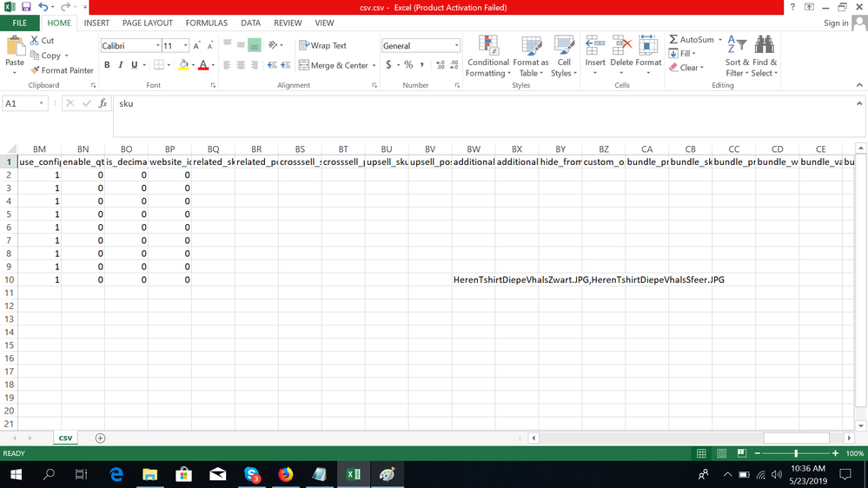Open Find & Select tool
The image size is (868, 488).
tap(765, 56)
